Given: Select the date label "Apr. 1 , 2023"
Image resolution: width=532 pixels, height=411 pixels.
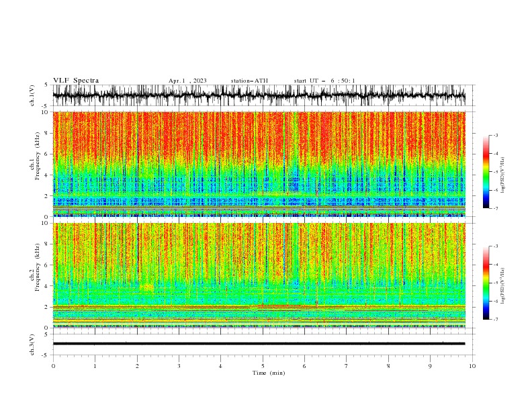Looking at the screenshot, I should [x=187, y=81].
